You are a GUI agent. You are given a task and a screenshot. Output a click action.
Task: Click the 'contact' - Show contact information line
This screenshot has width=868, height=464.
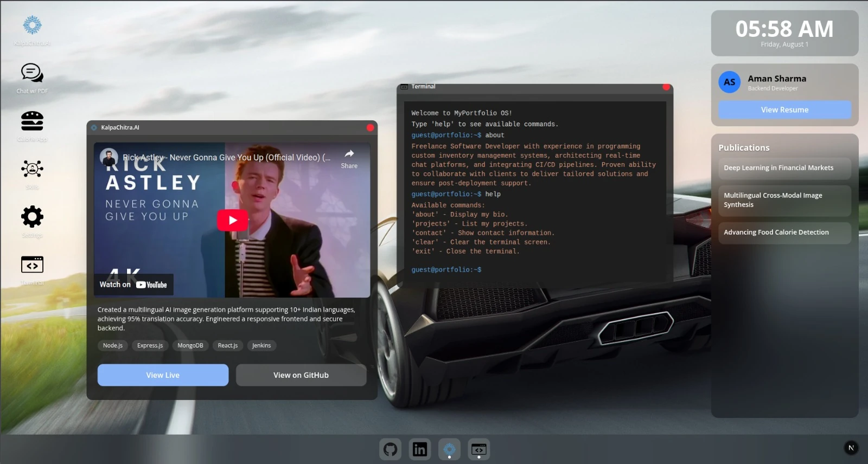483,233
